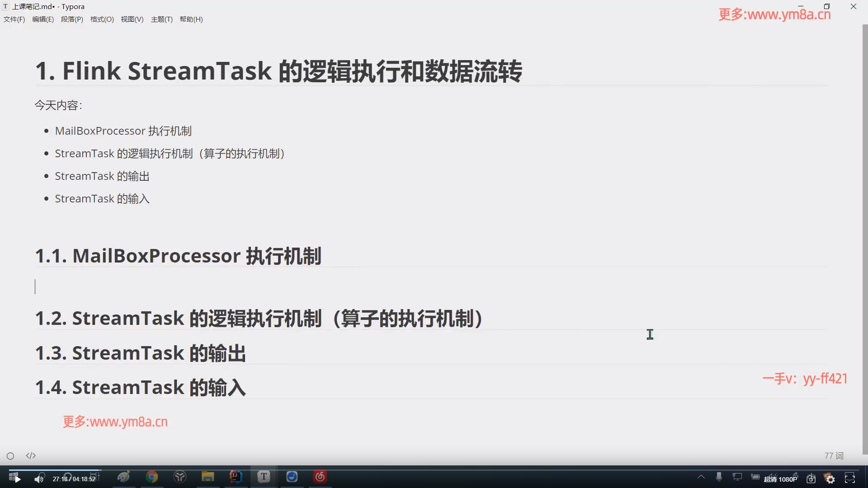The height and width of the screenshot is (488, 868).
Task: Enter fullscreen with the corner brackets icon
Action: click(x=850, y=478)
